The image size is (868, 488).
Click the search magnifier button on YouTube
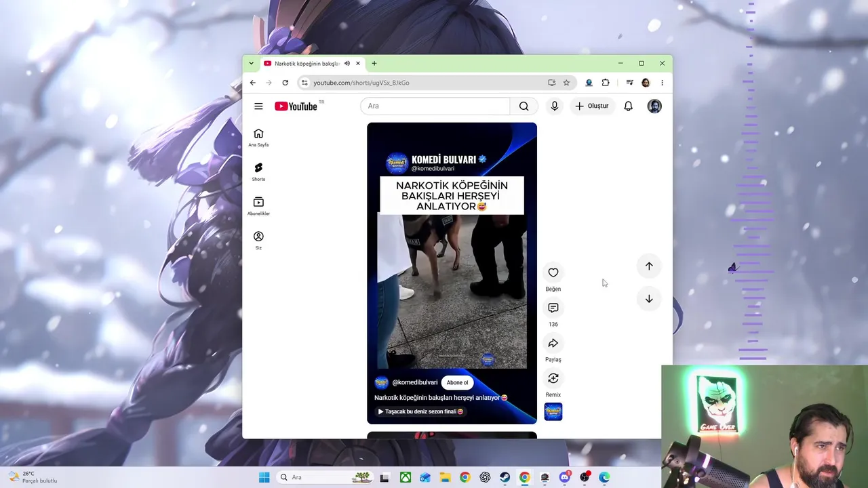click(x=524, y=106)
